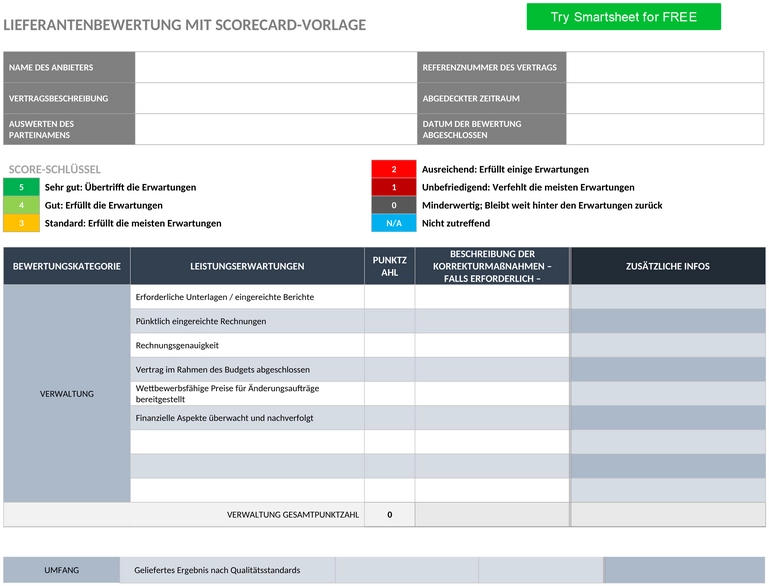This screenshot has width=769, height=586.
Task: Click the blue N/A swatch
Action: (x=394, y=223)
